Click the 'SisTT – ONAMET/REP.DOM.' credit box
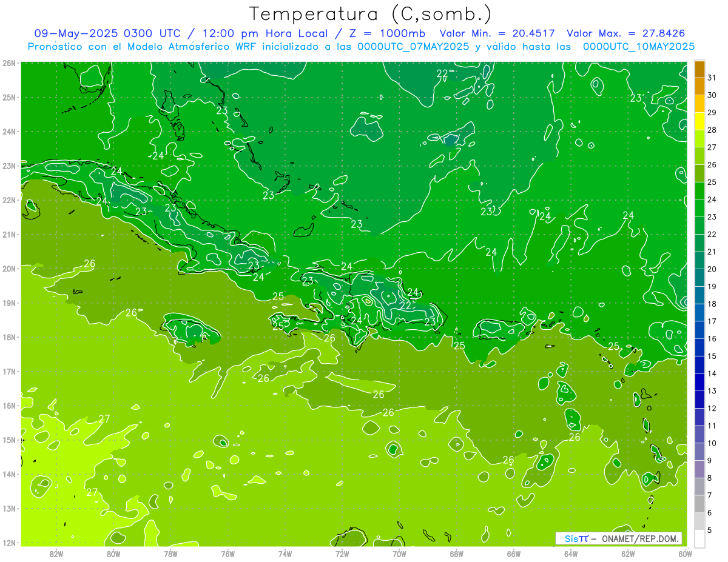Screen dimensions: 728x562 click(x=619, y=538)
